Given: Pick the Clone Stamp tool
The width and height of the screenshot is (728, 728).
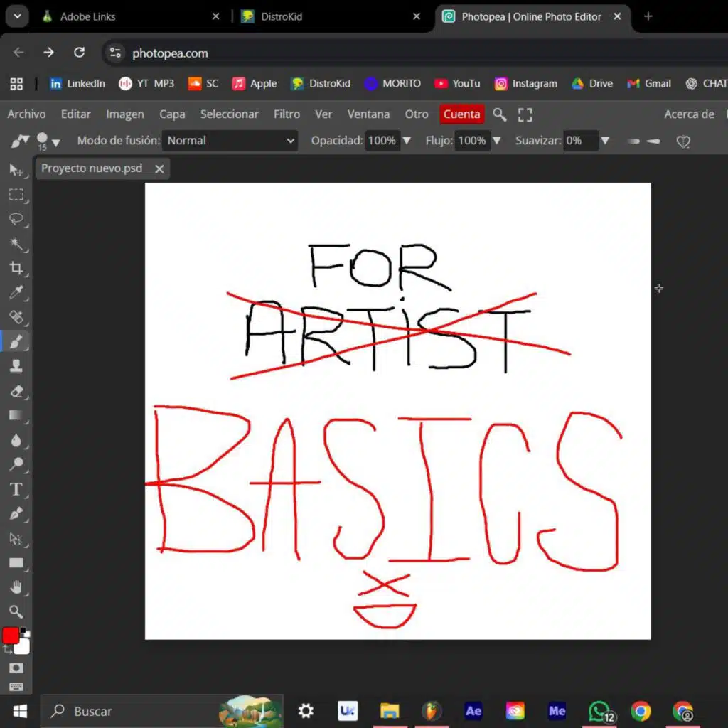Looking at the screenshot, I should pyautogui.click(x=16, y=366).
